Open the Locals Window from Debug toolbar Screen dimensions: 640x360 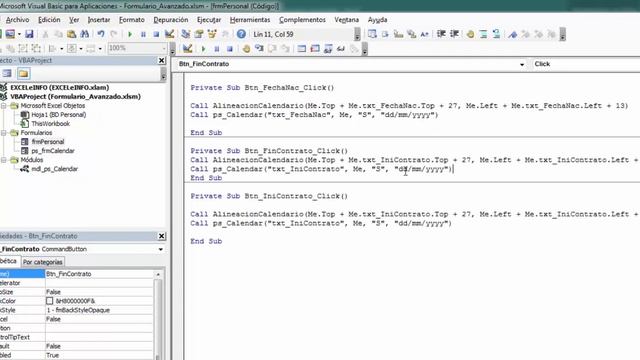[302, 49]
